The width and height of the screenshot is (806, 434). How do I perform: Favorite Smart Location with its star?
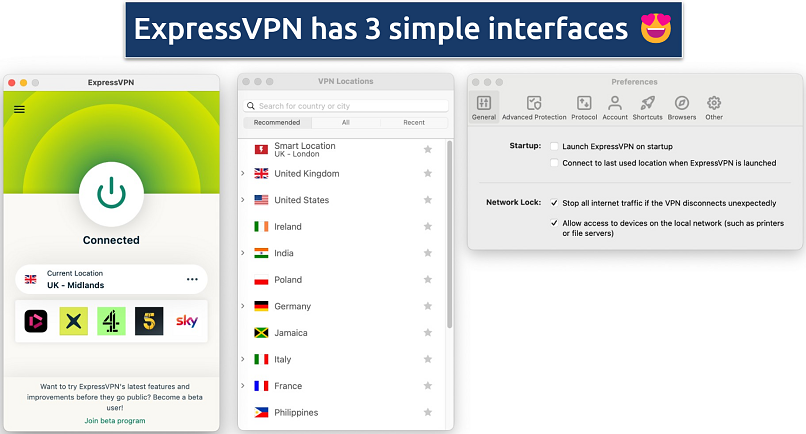pyautogui.click(x=427, y=149)
